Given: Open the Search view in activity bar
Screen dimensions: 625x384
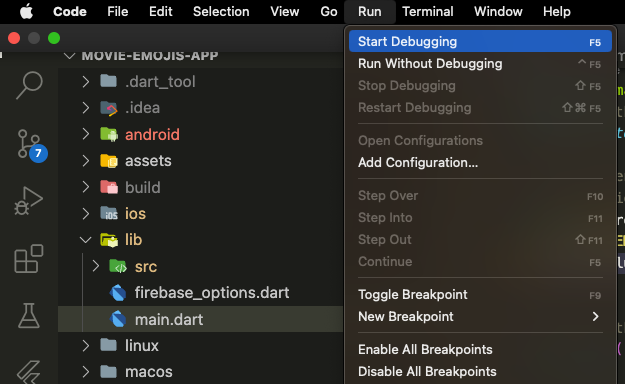Looking at the screenshot, I should tap(29, 85).
